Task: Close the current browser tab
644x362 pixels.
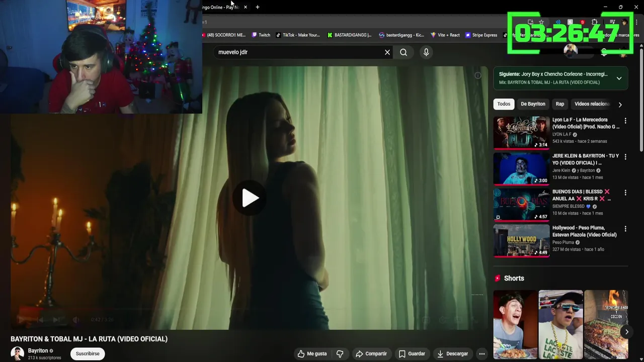Action: coord(245,7)
